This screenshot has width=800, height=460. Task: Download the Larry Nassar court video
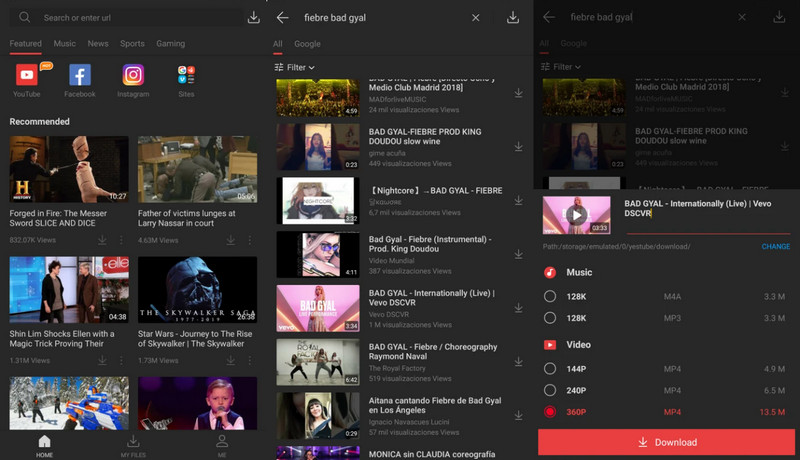pos(231,240)
